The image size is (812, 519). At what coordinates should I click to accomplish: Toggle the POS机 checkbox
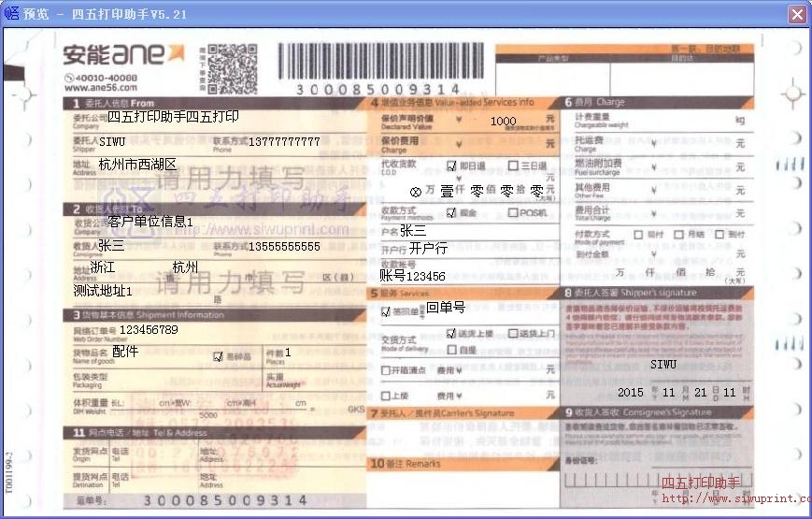click(513, 213)
